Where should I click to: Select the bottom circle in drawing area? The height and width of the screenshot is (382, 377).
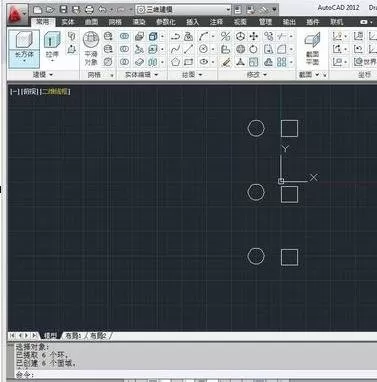pos(256,256)
